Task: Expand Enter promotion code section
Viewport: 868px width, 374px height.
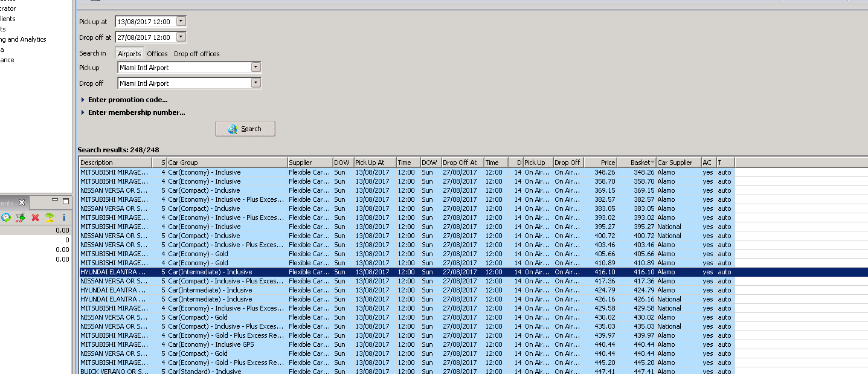Action: (124, 100)
